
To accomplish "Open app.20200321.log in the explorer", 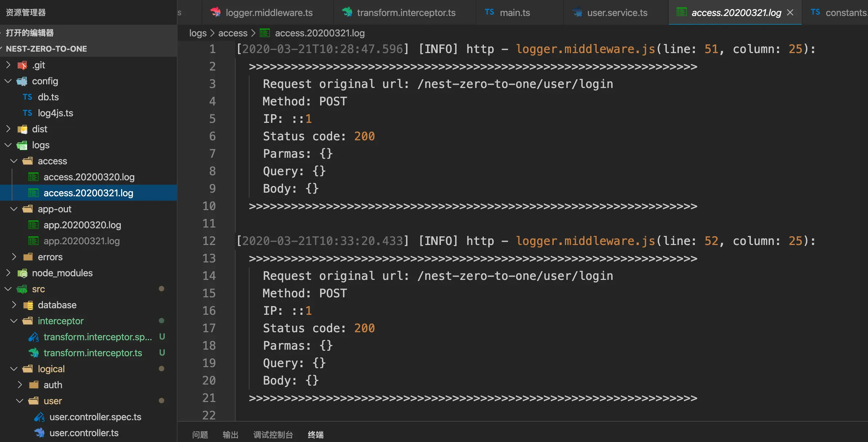I will (x=81, y=241).
